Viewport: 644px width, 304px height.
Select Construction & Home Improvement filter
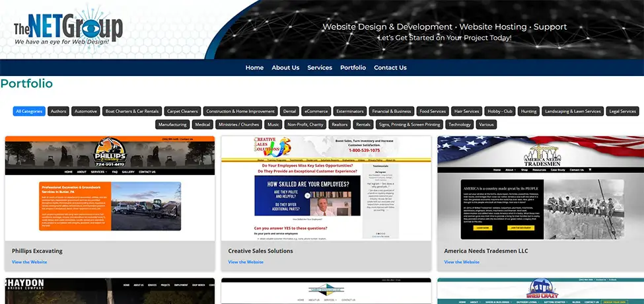click(240, 111)
